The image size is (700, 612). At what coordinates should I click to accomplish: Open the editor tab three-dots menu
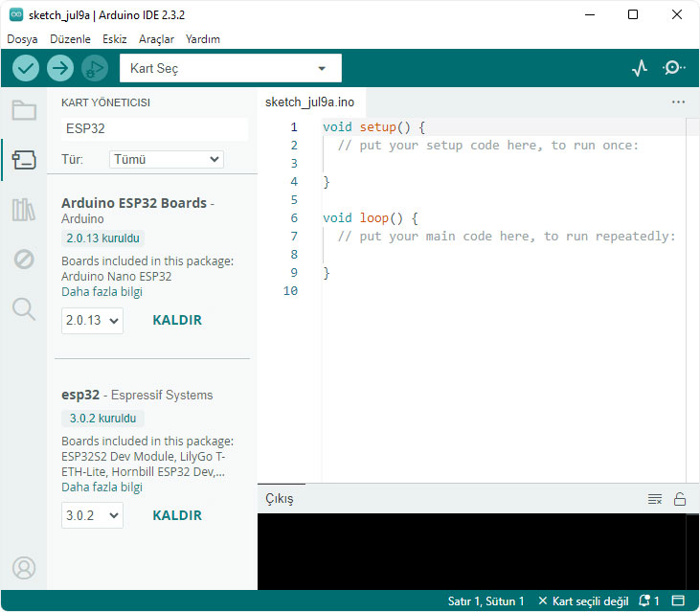click(x=678, y=102)
